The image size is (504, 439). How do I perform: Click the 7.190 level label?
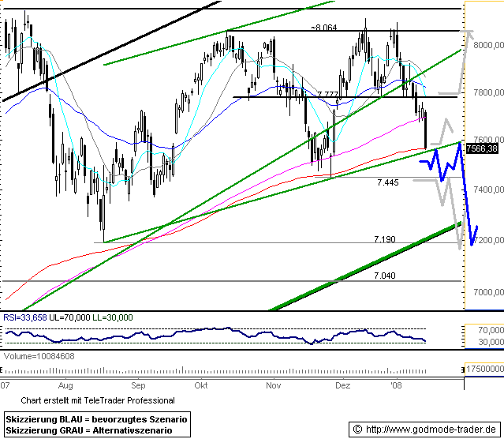point(385,239)
